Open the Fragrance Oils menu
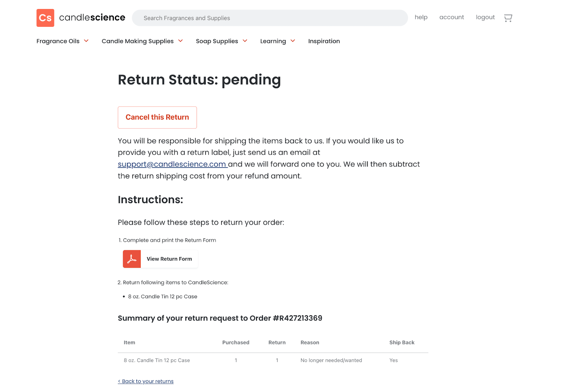 [58, 41]
